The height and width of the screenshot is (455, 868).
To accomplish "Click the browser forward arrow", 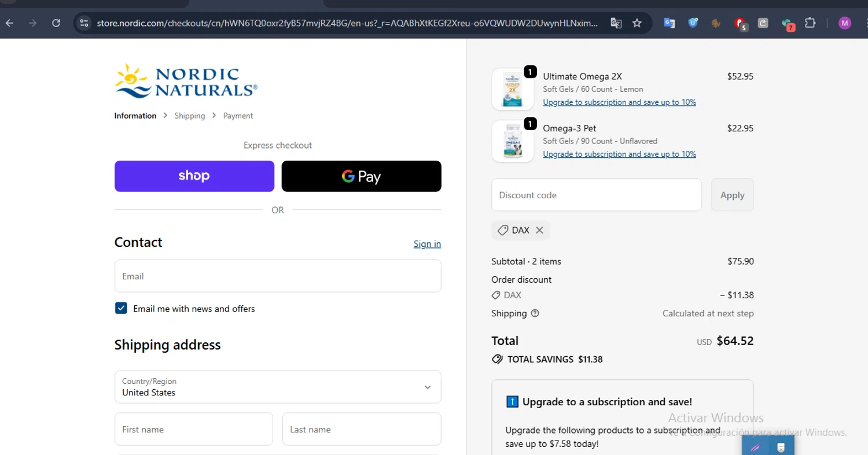I will coord(32,23).
